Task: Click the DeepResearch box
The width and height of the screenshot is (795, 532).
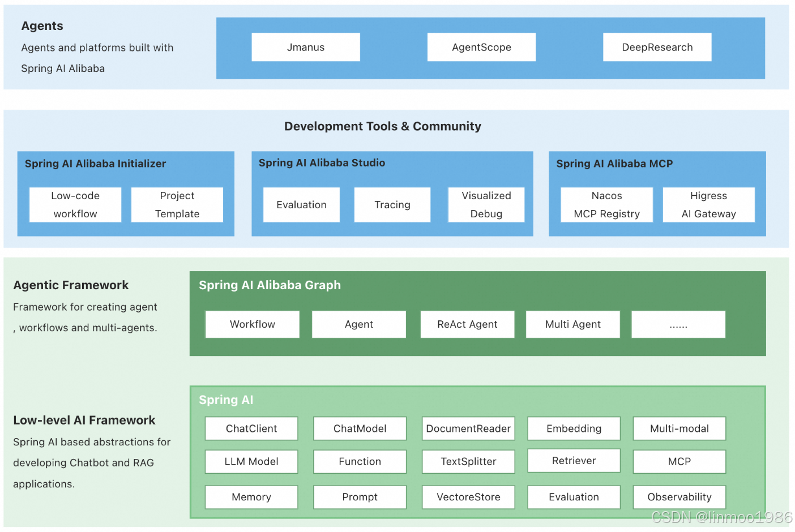Action: pyautogui.click(x=657, y=47)
